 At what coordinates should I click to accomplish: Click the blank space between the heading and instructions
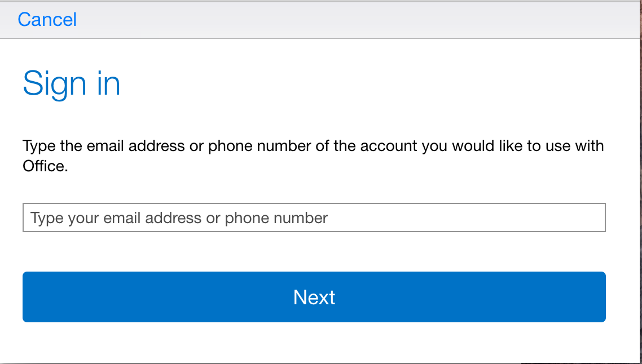[314, 119]
